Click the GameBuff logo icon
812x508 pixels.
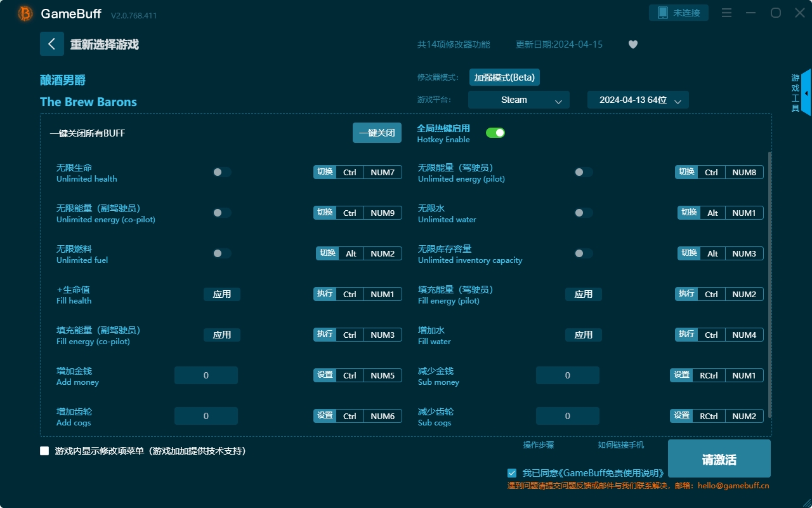[25, 13]
